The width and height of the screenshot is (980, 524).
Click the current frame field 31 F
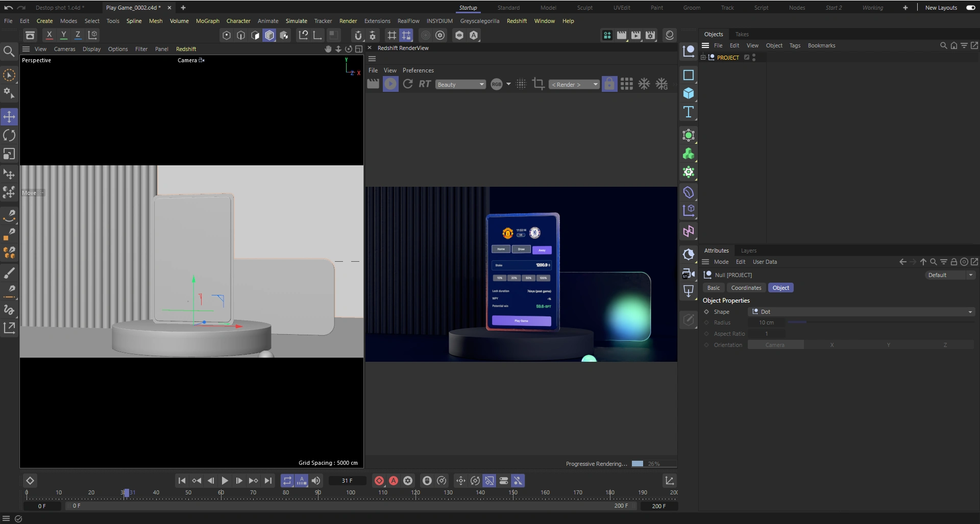(347, 481)
